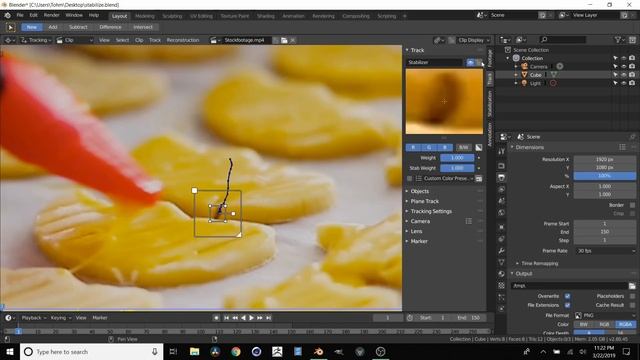
Task: Select the Tool settings tab icon in properties
Action: [x=501, y=151]
